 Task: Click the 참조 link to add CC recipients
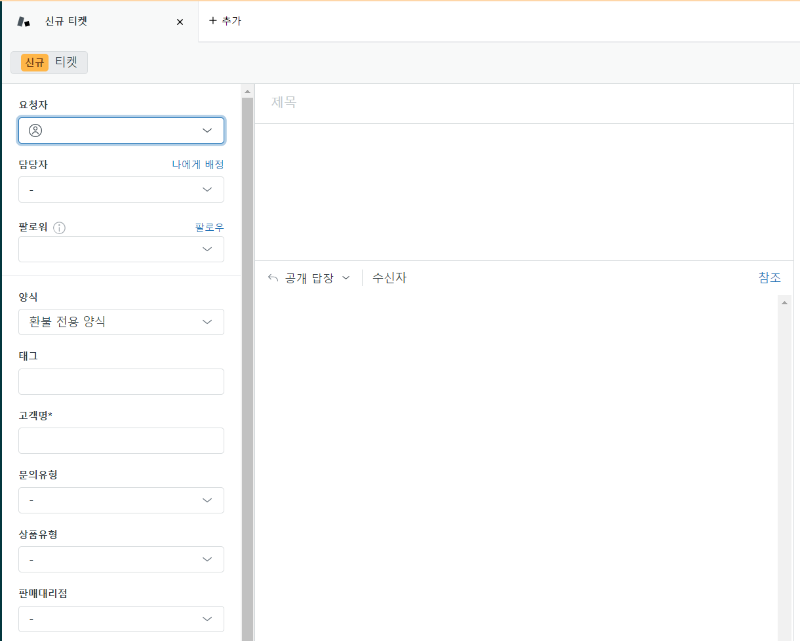[x=770, y=277]
